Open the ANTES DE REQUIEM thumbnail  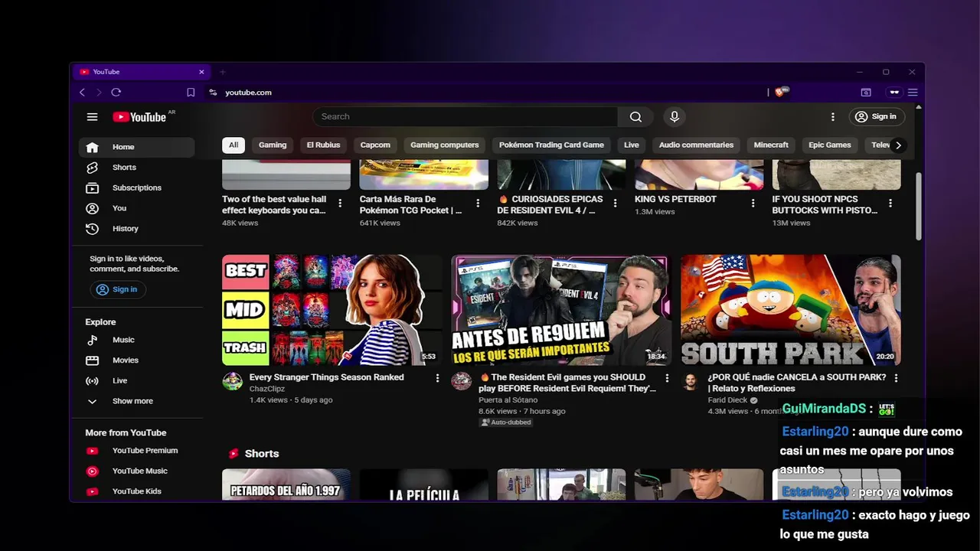click(561, 310)
